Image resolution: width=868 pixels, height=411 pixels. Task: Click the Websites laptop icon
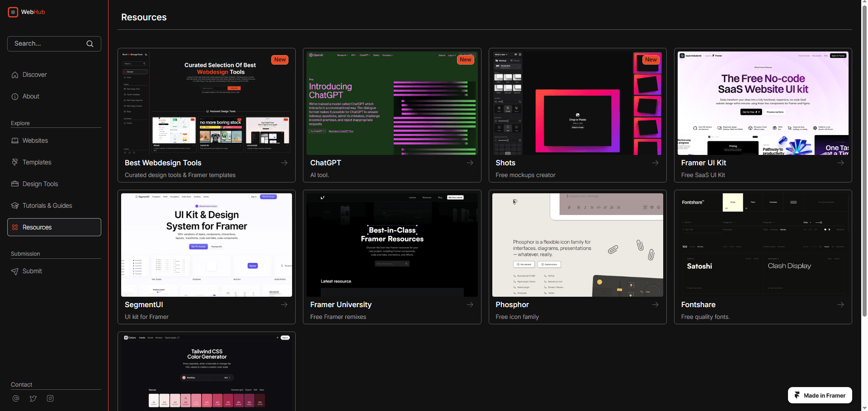tap(15, 140)
